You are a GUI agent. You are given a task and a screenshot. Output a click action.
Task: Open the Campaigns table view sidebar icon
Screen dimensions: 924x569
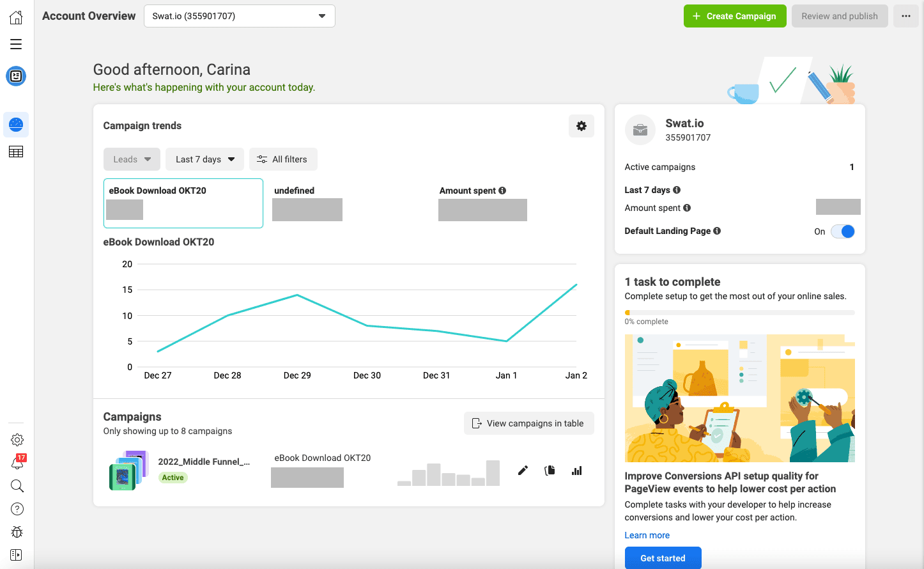pos(16,152)
